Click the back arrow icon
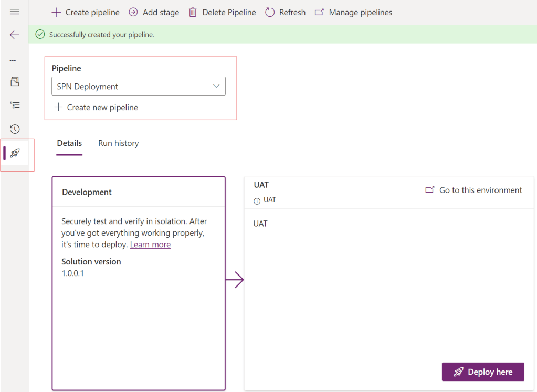537x392 pixels. (x=14, y=35)
